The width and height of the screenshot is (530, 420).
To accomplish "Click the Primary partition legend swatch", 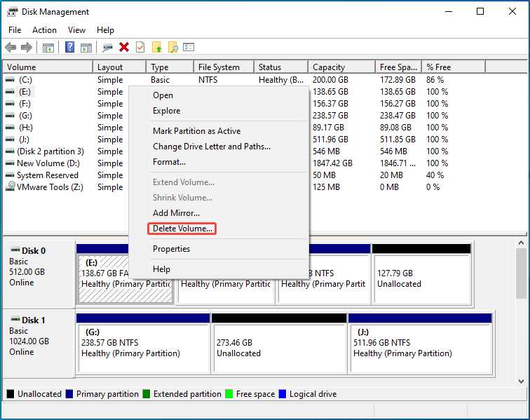I will pyautogui.click(x=69, y=394).
